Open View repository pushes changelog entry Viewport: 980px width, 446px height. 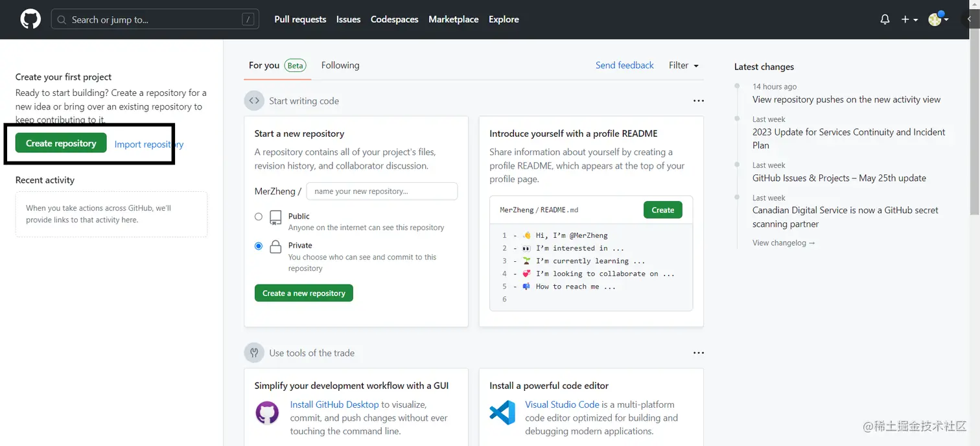pos(846,99)
